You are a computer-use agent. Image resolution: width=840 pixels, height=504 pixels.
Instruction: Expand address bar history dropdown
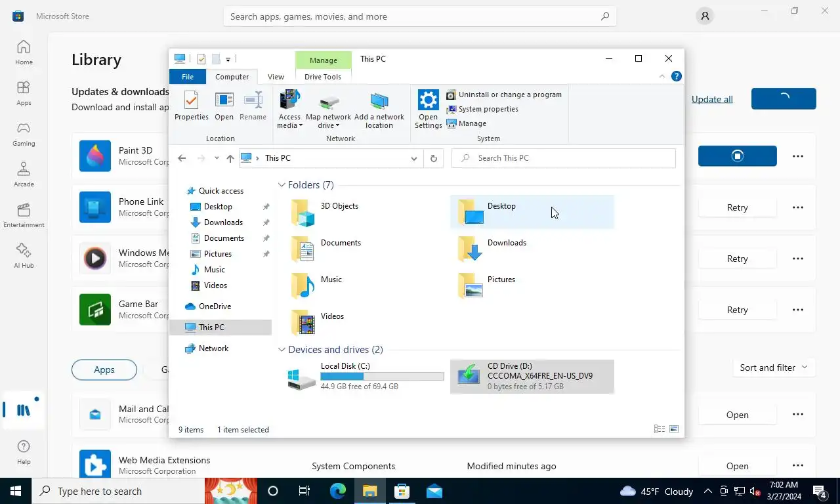tap(413, 158)
